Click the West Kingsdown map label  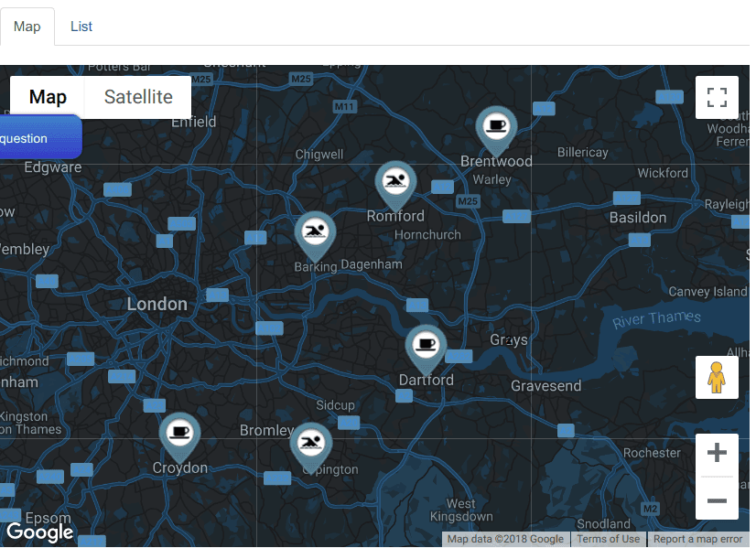[461, 510]
